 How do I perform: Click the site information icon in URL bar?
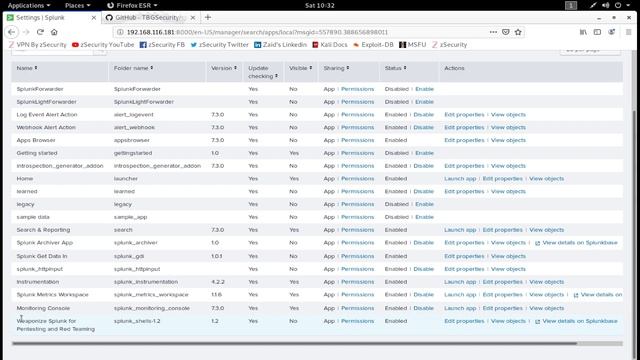click(120, 32)
